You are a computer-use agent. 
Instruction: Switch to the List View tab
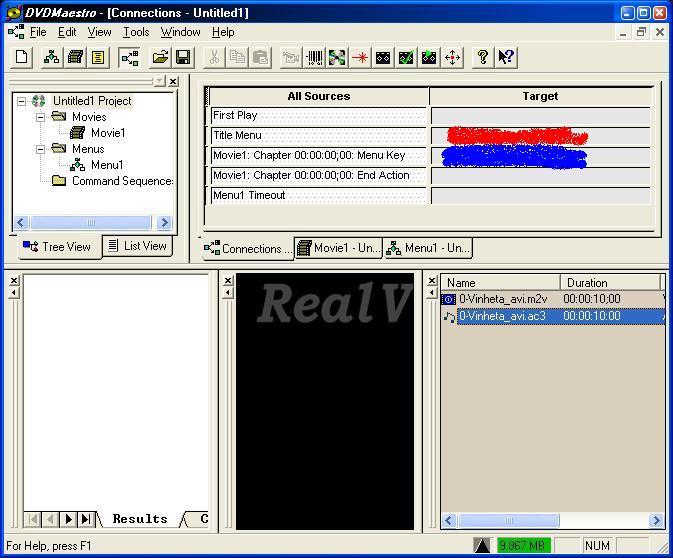click(x=137, y=246)
